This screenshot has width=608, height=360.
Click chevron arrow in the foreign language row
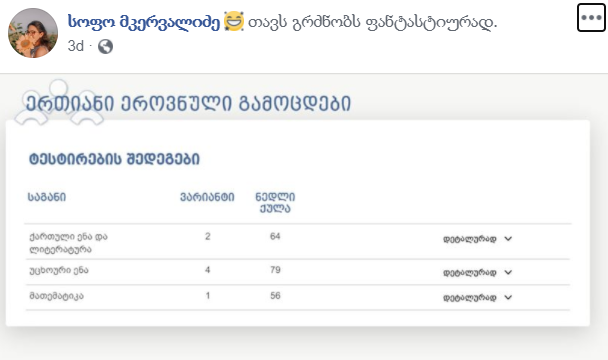pos(508,272)
